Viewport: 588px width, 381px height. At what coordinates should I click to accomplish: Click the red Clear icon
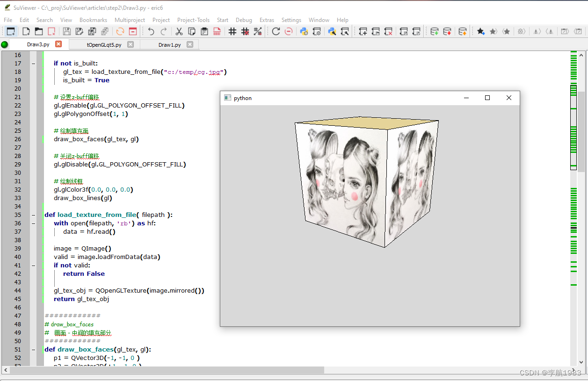pos(217,31)
